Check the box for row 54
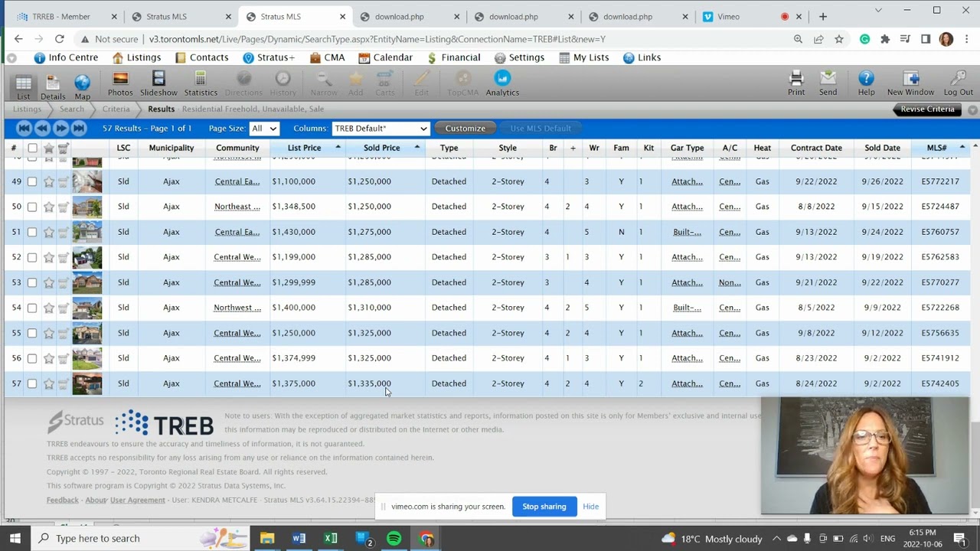980x551 pixels. point(32,308)
